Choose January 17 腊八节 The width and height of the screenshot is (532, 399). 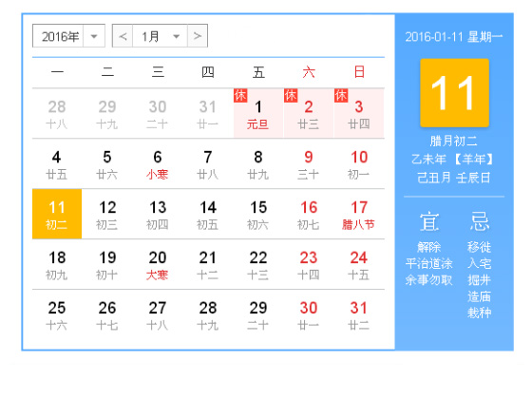click(359, 214)
